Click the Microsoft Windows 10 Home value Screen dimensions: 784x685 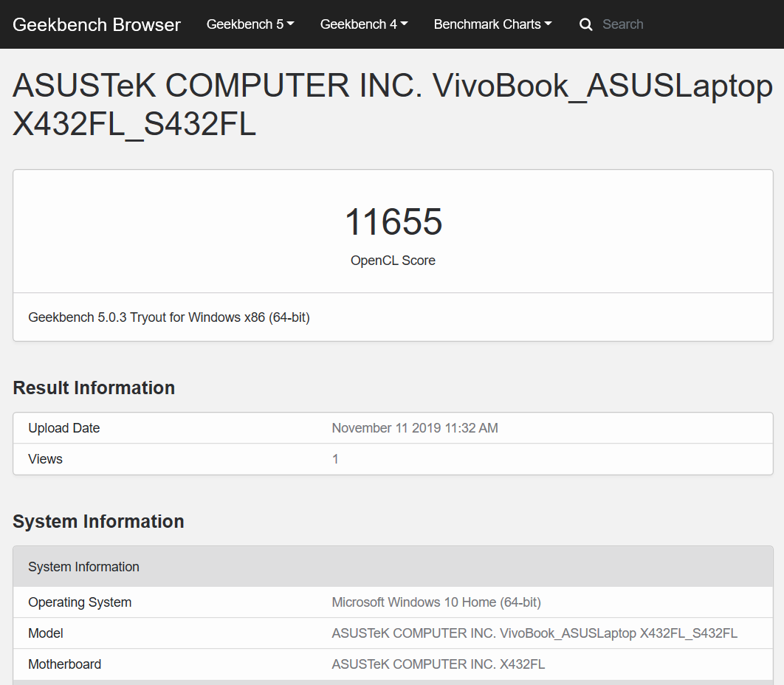tap(436, 602)
